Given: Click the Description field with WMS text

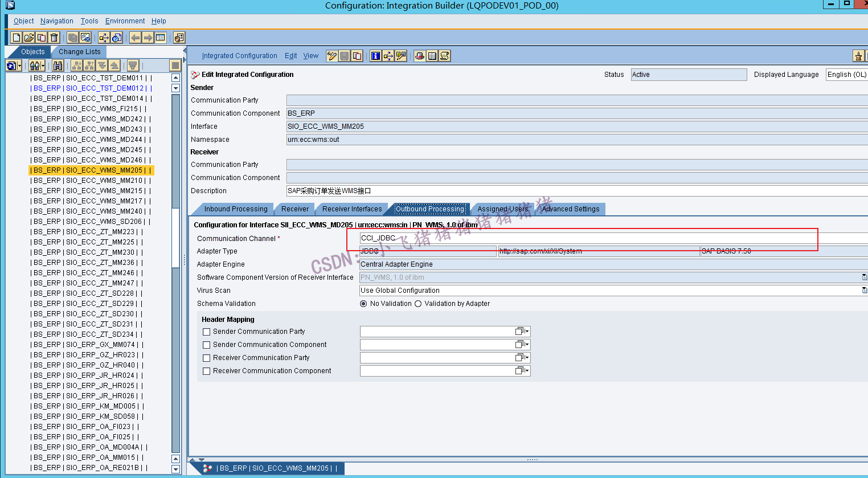Looking at the screenshot, I should tap(577, 191).
